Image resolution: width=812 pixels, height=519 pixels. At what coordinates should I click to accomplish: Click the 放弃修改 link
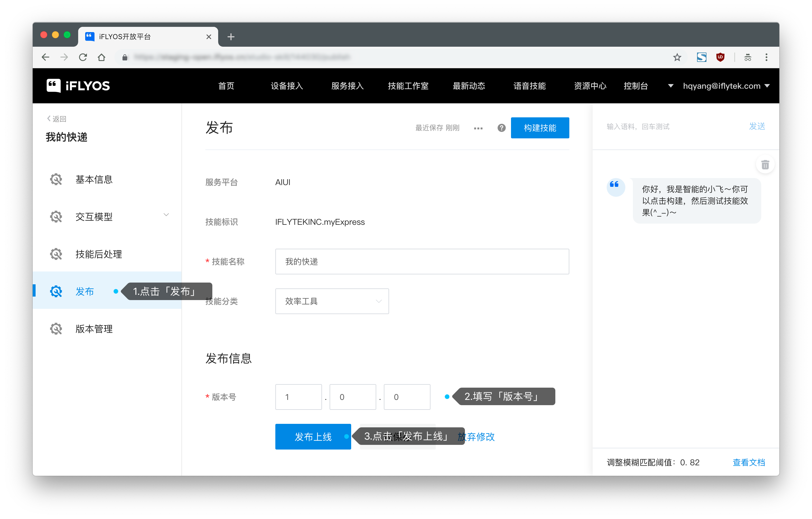tap(476, 437)
